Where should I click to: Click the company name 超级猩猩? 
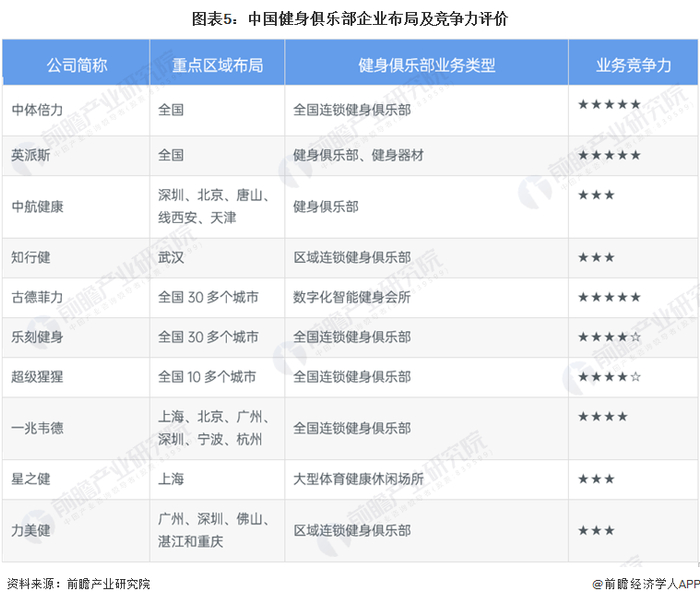(x=37, y=377)
